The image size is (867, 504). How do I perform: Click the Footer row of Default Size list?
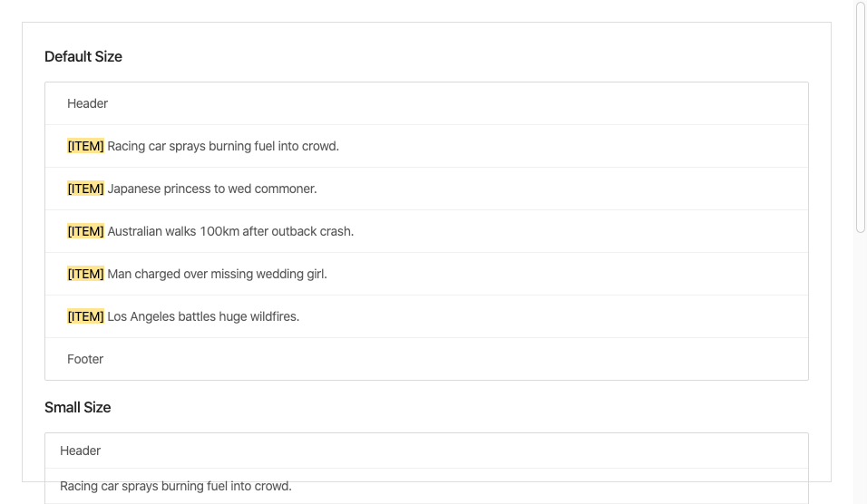click(x=426, y=359)
